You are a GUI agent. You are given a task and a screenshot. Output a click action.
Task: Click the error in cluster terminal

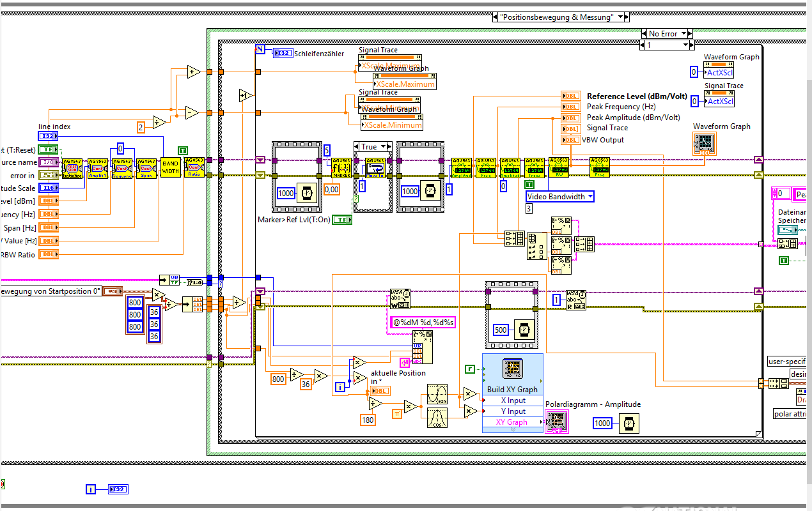pyautogui.click(x=49, y=175)
